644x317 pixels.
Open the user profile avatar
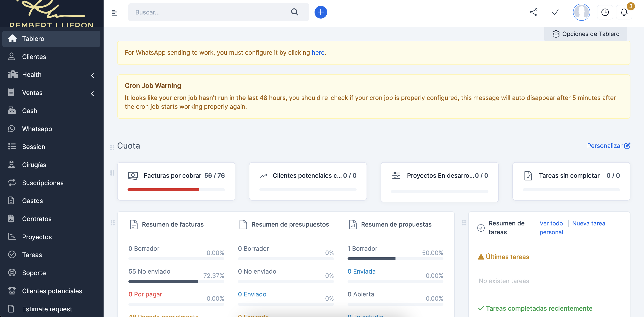coord(582,12)
